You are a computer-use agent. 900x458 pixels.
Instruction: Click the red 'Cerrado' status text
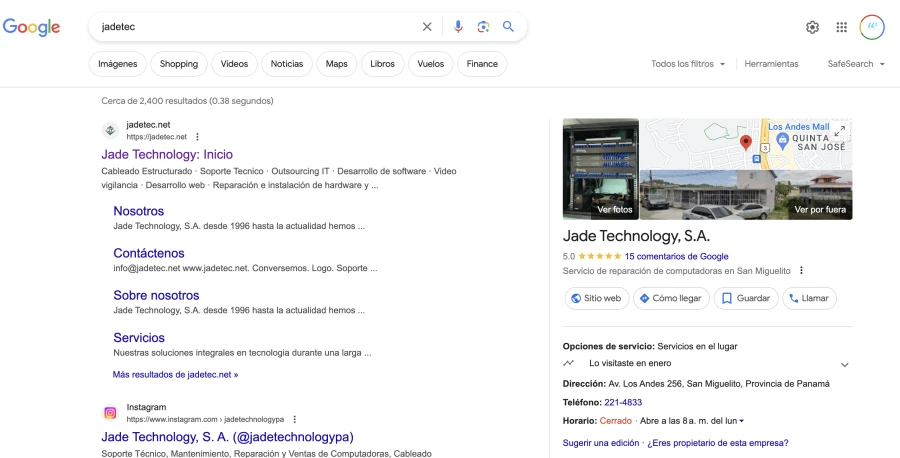tap(615, 421)
